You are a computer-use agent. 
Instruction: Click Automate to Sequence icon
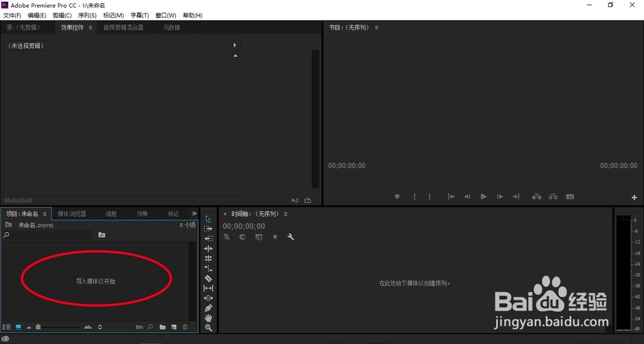[140, 327]
